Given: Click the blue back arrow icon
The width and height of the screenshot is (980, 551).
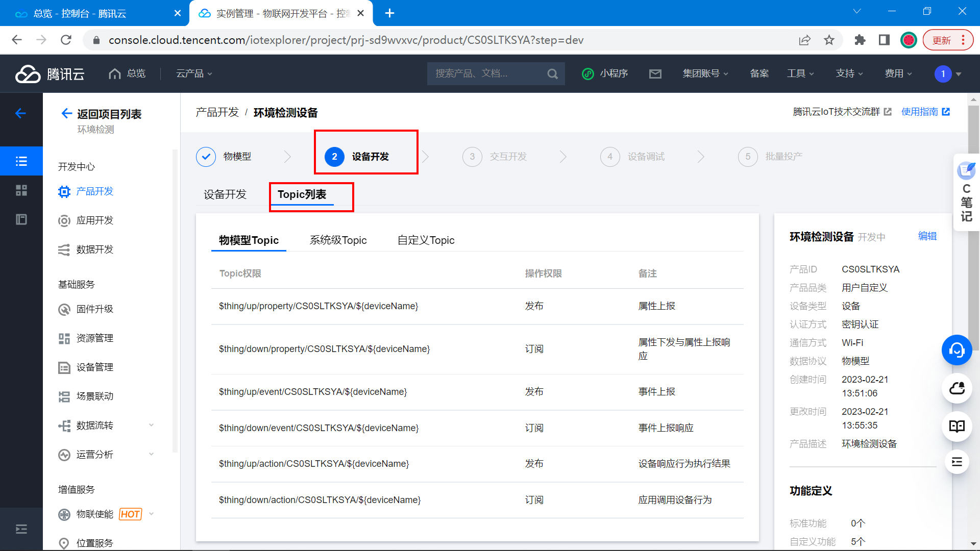Looking at the screenshot, I should tap(20, 113).
